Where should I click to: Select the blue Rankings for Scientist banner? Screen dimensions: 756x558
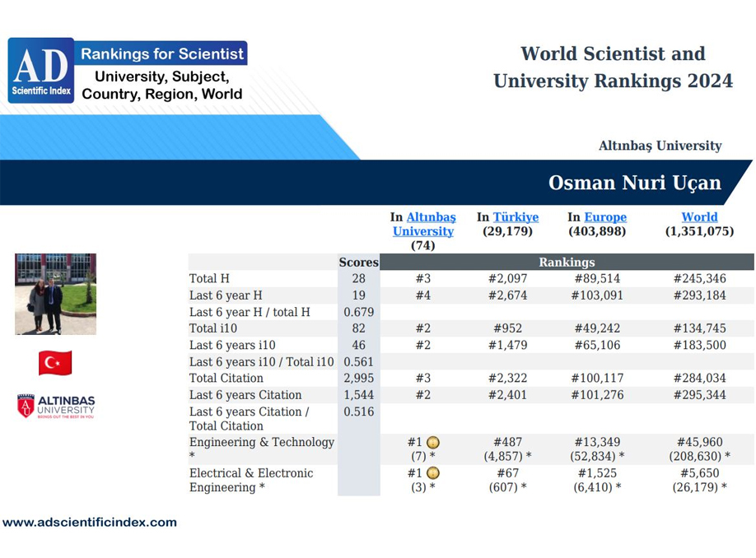161,53
